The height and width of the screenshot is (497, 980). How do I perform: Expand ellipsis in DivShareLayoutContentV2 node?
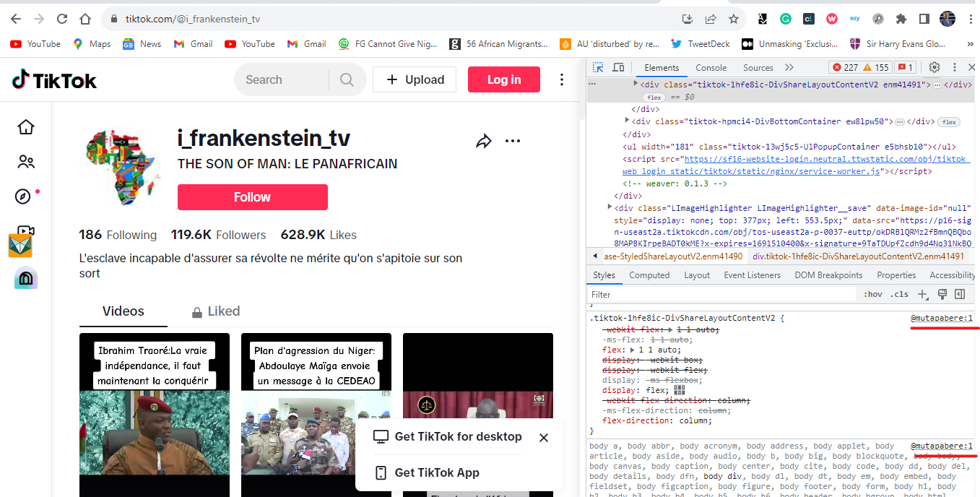coord(937,85)
